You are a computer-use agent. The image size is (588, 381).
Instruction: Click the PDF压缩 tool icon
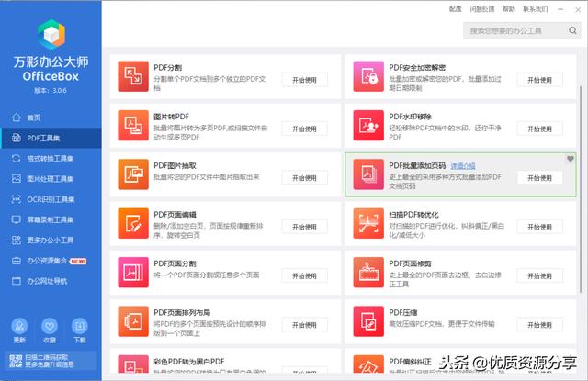(368, 321)
